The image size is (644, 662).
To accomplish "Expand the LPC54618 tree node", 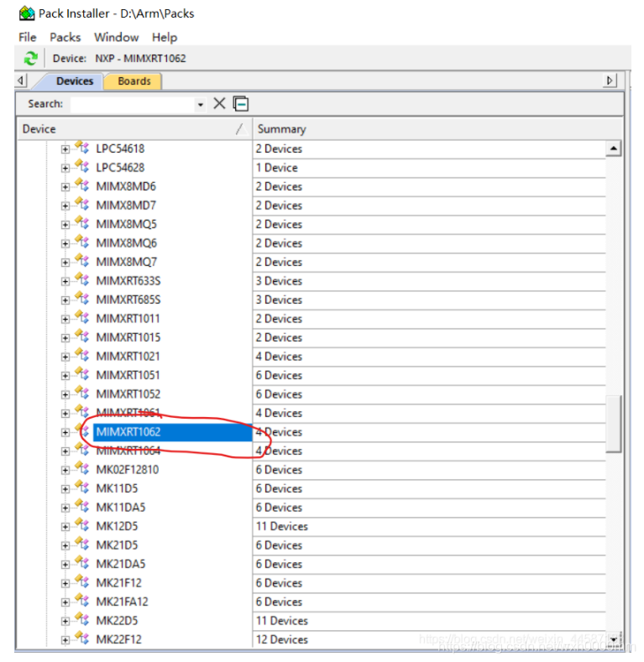I will [65, 149].
